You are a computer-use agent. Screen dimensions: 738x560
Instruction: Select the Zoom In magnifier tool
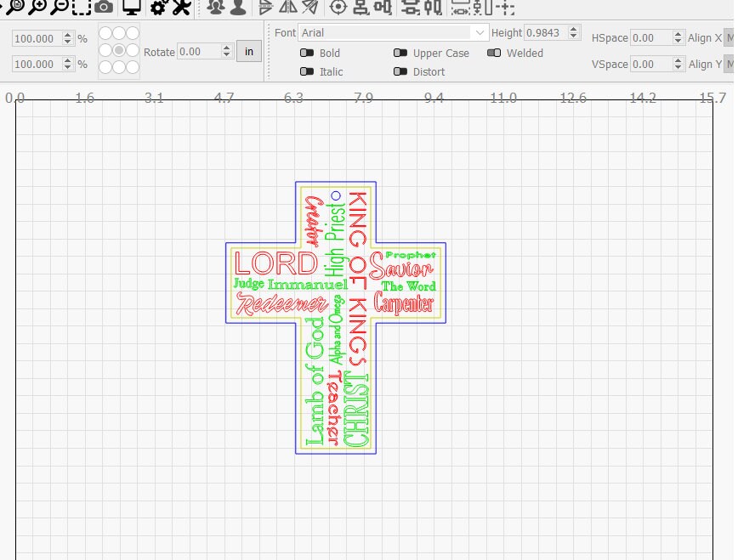37,8
